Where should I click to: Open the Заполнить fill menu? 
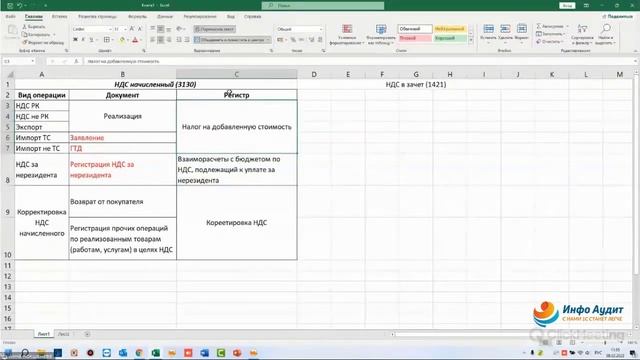pos(551,34)
